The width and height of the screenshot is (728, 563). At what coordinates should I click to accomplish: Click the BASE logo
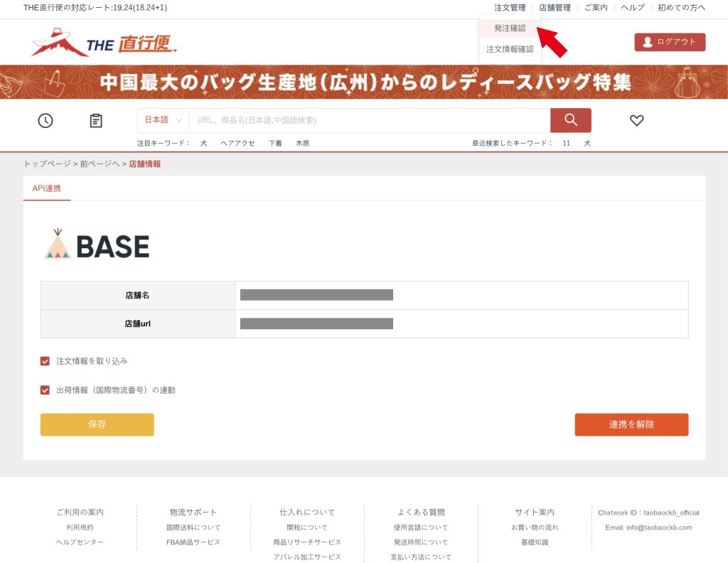coord(97,245)
